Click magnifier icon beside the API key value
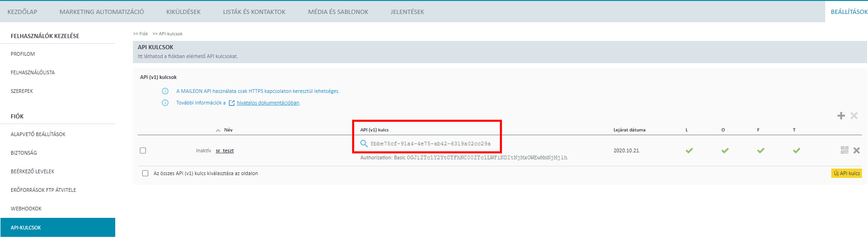This screenshot has height=242, width=868. pyautogui.click(x=364, y=144)
